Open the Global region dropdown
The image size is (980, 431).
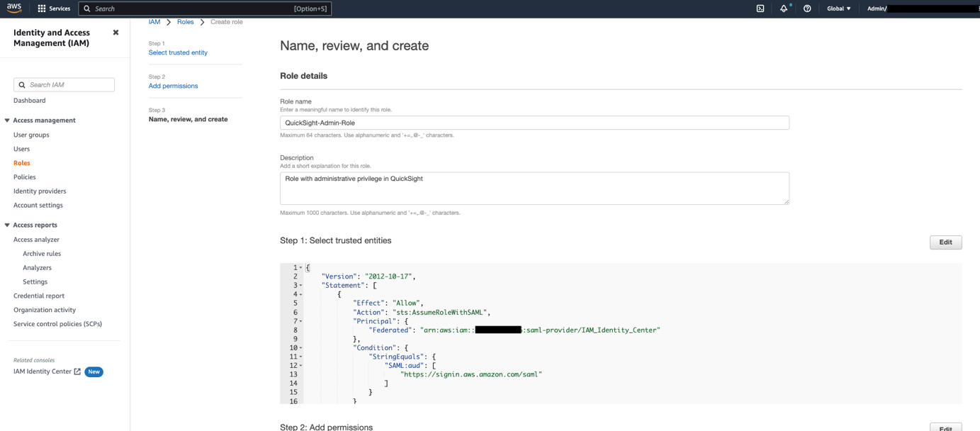(839, 9)
